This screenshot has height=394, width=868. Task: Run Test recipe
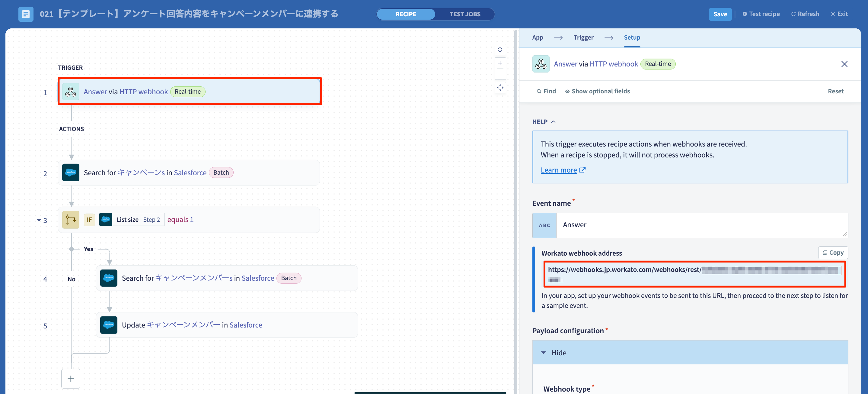tap(761, 14)
